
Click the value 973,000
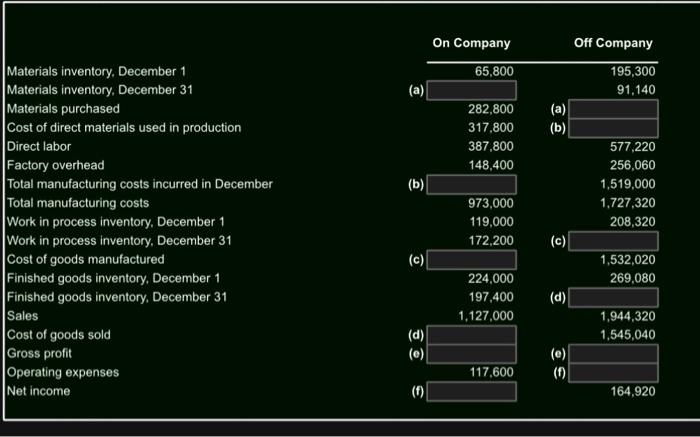coord(491,203)
